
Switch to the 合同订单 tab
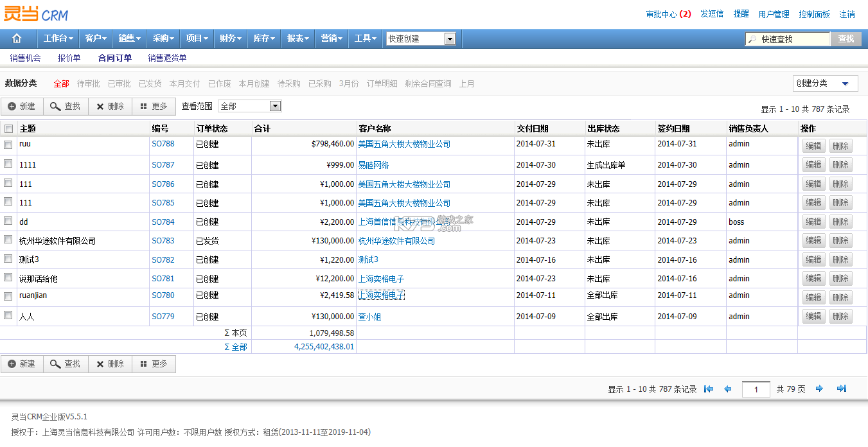(x=115, y=58)
